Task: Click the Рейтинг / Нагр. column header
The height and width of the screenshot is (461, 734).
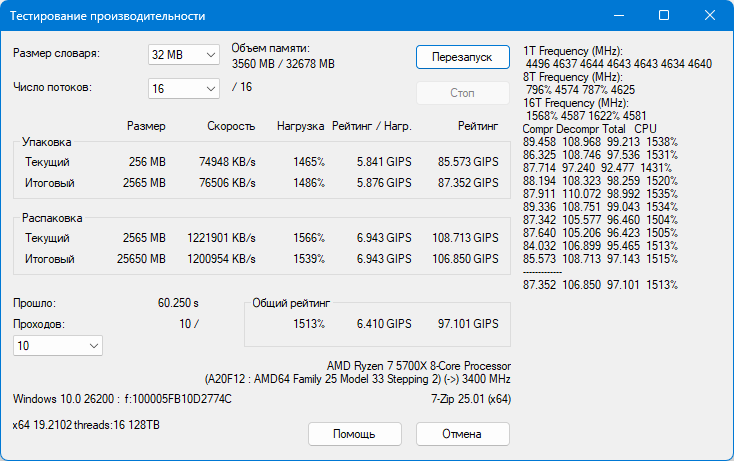Action: click(372, 126)
